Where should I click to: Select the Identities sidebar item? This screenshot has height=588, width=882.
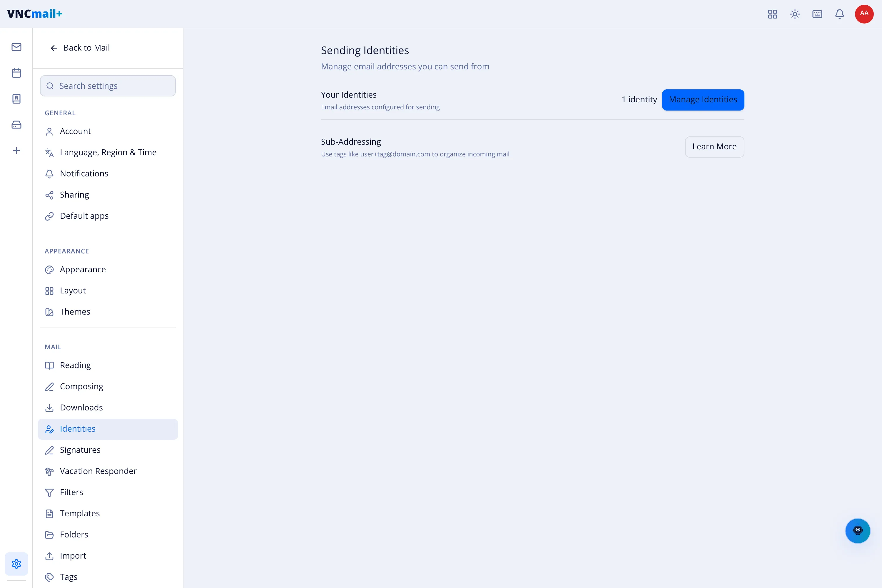108,429
